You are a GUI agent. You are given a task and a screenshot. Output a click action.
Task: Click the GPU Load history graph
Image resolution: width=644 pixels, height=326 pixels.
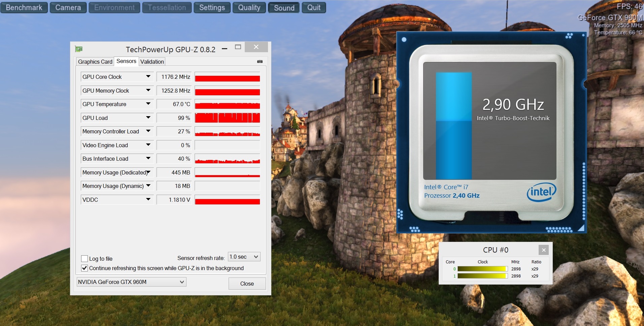[x=227, y=118]
